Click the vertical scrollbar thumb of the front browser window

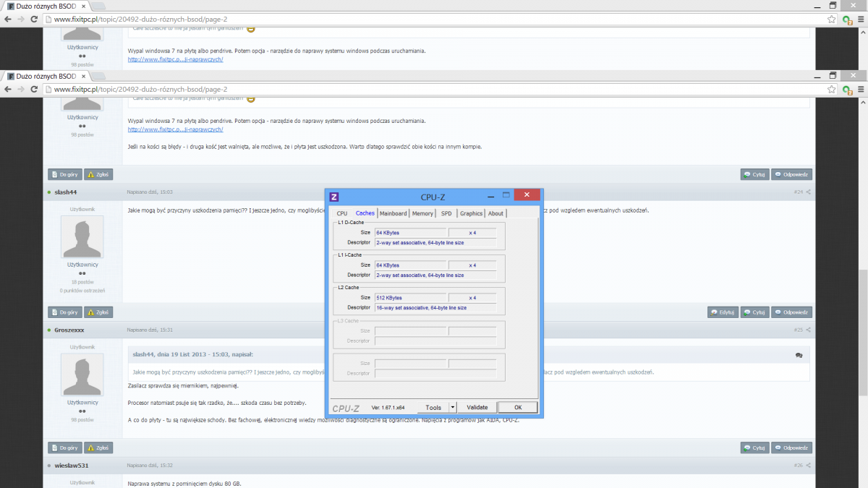[x=864, y=333]
